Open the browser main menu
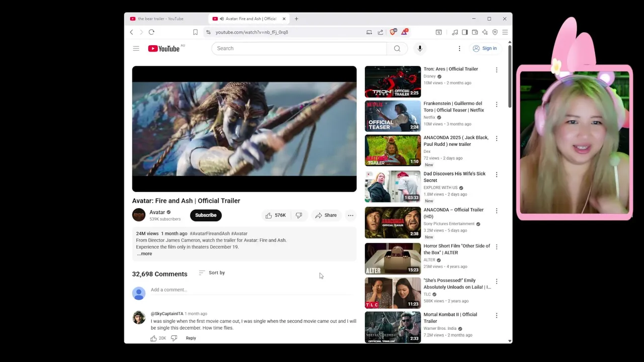The height and width of the screenshot is (362, 644). click(x=505, y=32)
